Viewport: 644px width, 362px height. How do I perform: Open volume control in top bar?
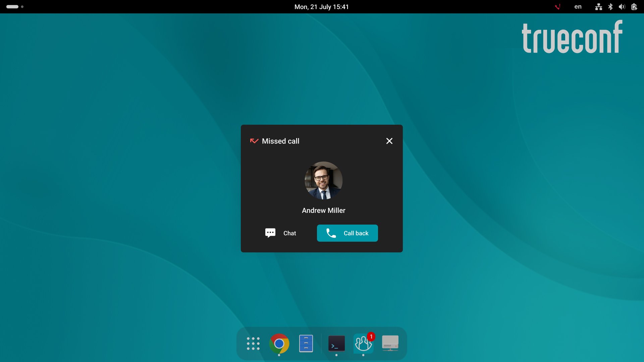click(x=622, y=7)
